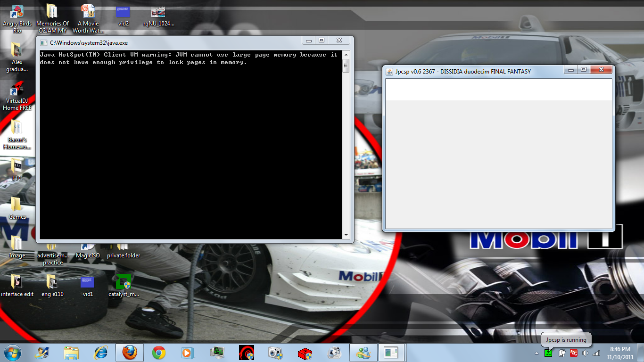Maximize the java.exe console window
Image resolution: width=644 pixels, height=362 pixels.
322,41
